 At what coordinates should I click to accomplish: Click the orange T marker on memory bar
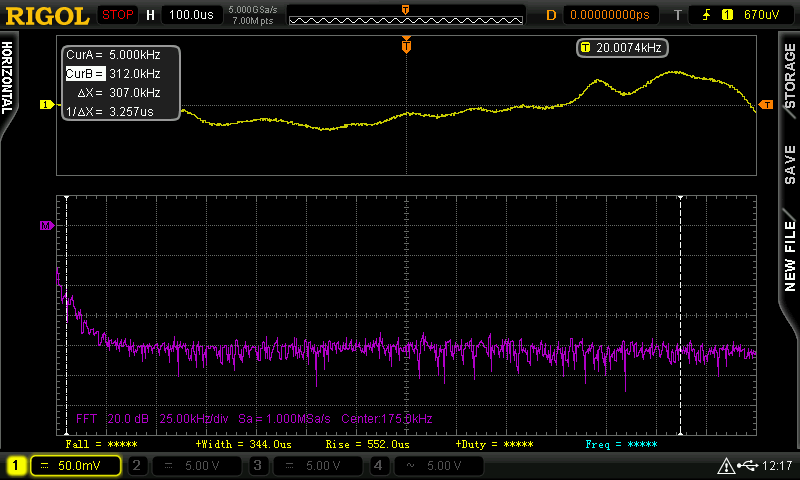(405, 10)
